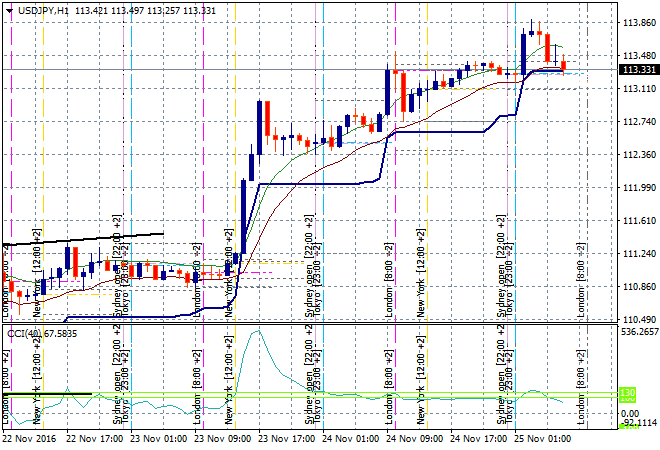This screenshot has width=660, height=450.
Task: Click the 112.360 price scale value
Action: click(x=638, y=155)
